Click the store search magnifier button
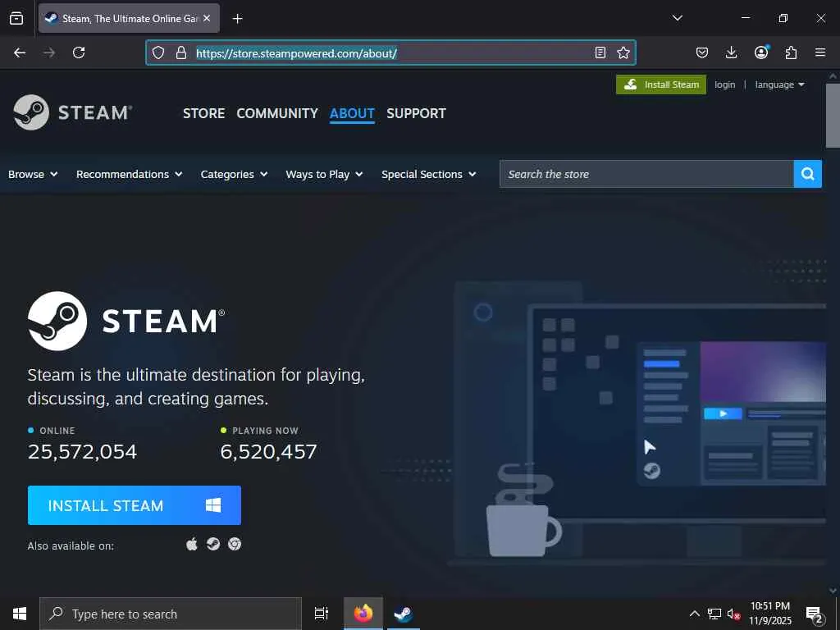Screen dimensions: 840x630 [x=808, y=174]
